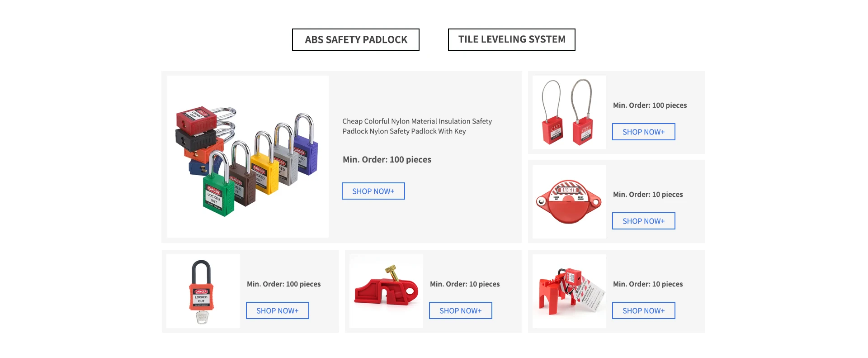868x358 pixels.
Task: Open the Cheap Colorful Nylon Padlock title link
Action: coord(417,126)
